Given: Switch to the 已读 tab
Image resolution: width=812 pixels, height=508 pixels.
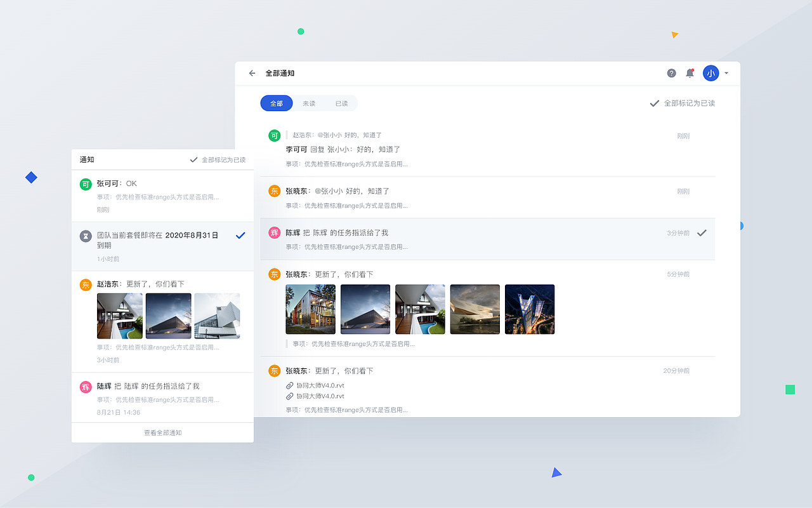Looking at the screenshot, I should [341, 103].
